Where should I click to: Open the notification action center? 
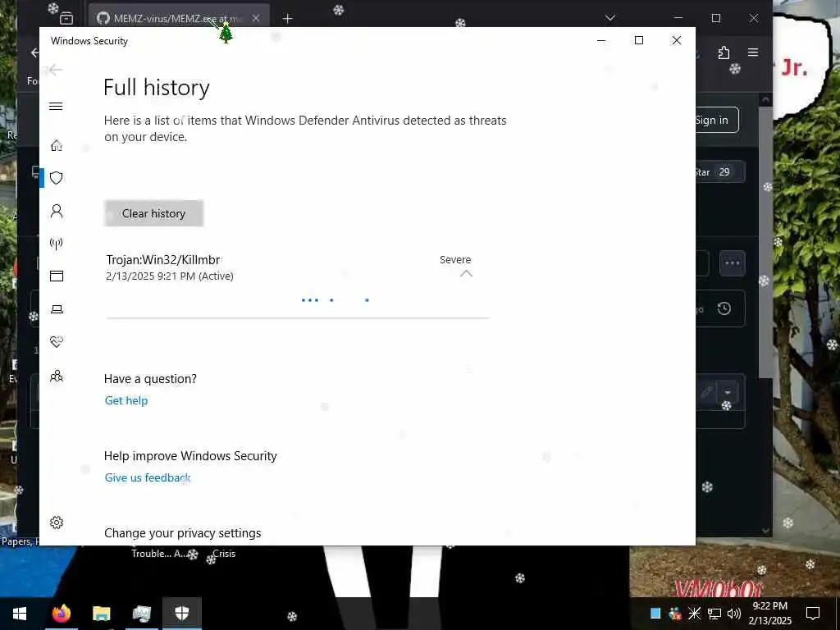[813, 614]
